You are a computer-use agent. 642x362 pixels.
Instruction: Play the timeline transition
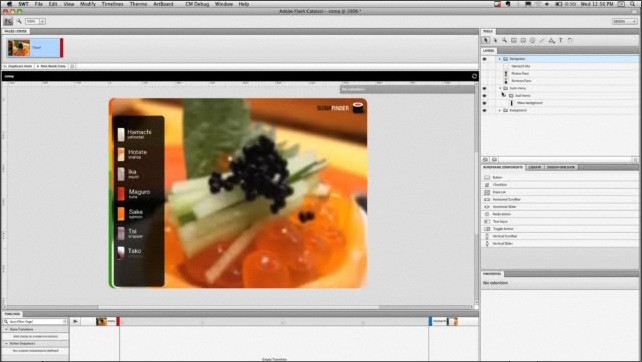click(75, 321)
